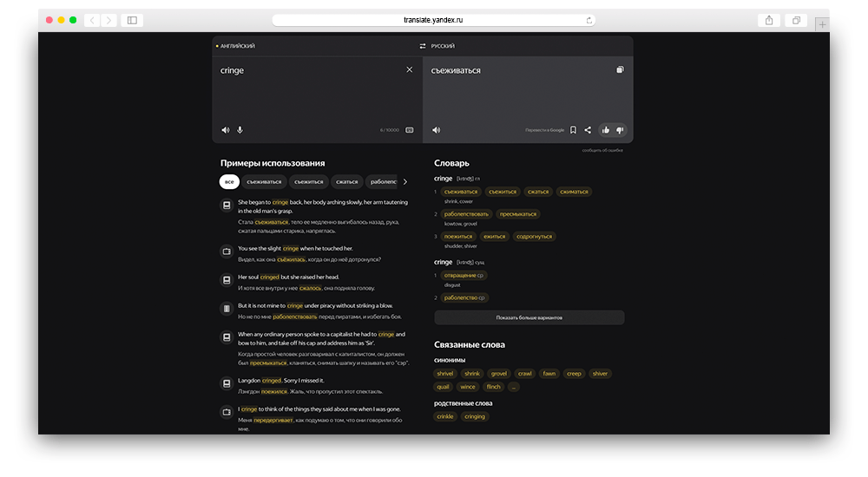Rate the translation with thumbs up
The width and height of the screenshot is (868, 477).
(606, 130)
